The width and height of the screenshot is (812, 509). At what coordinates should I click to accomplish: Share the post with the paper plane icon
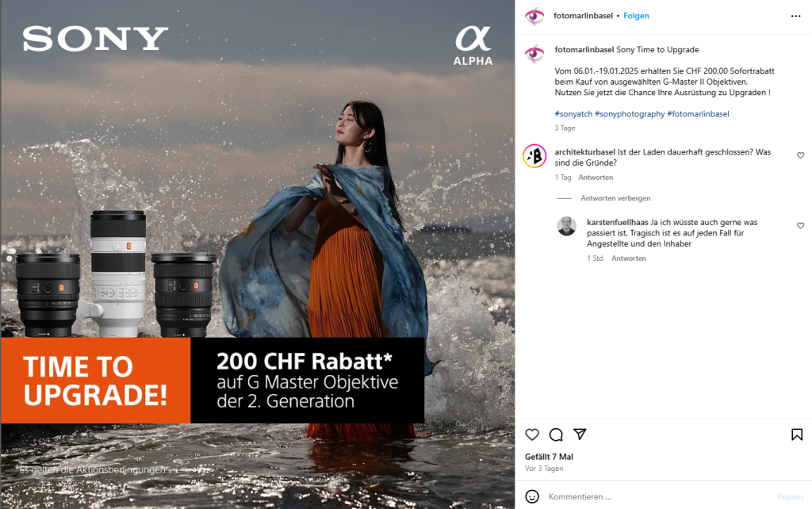pyautogui.click(x=580, y=434)
